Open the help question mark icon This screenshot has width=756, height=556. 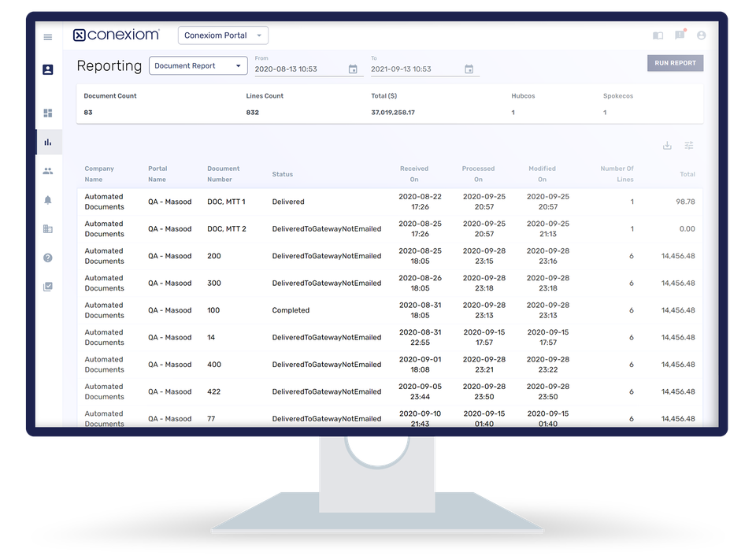pyautogui.click(x=47, y=258)
